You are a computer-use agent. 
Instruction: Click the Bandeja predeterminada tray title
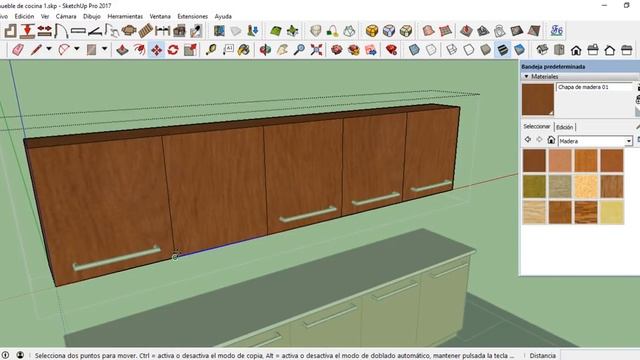pyautogui.click(x=553, y=67)
